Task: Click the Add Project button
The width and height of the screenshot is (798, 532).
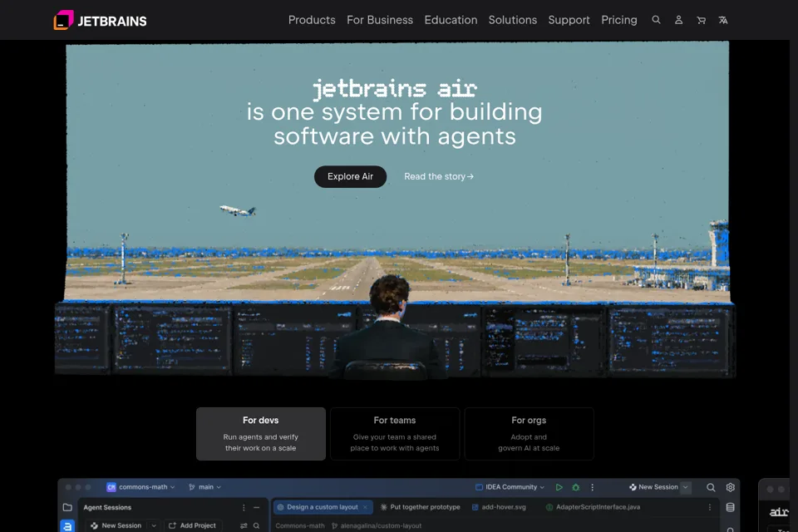Action: [x=192, y=525]
